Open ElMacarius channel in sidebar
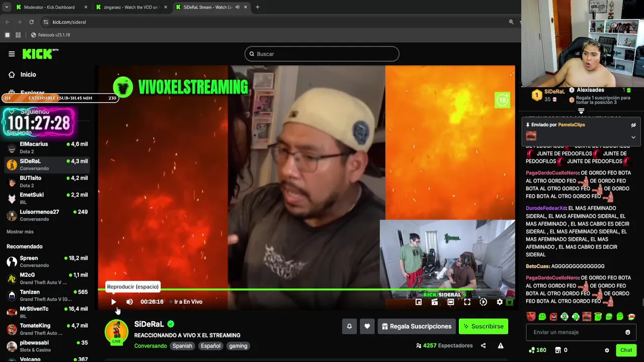 coord(47,147)
